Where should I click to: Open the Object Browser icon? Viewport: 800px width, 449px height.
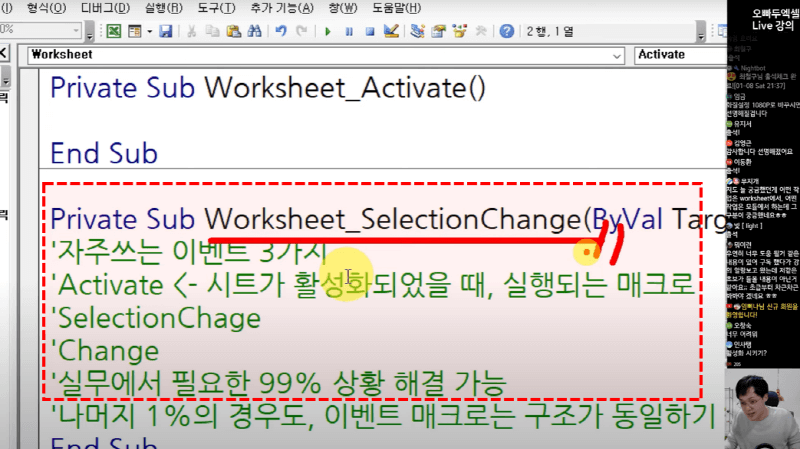pyautogui.click(x=460, y=31)
